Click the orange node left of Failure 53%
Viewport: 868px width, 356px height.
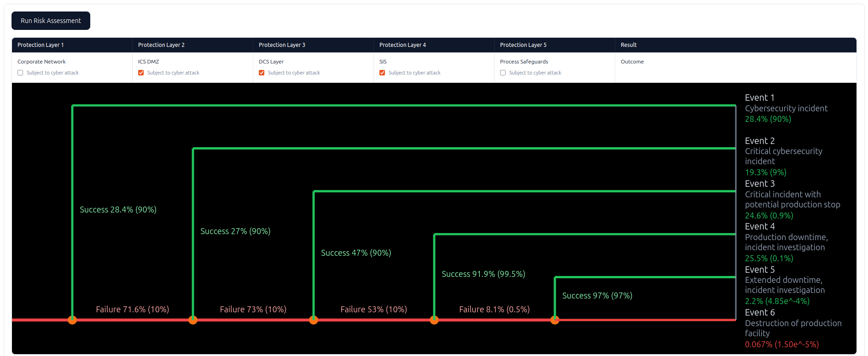coord(314,320)
